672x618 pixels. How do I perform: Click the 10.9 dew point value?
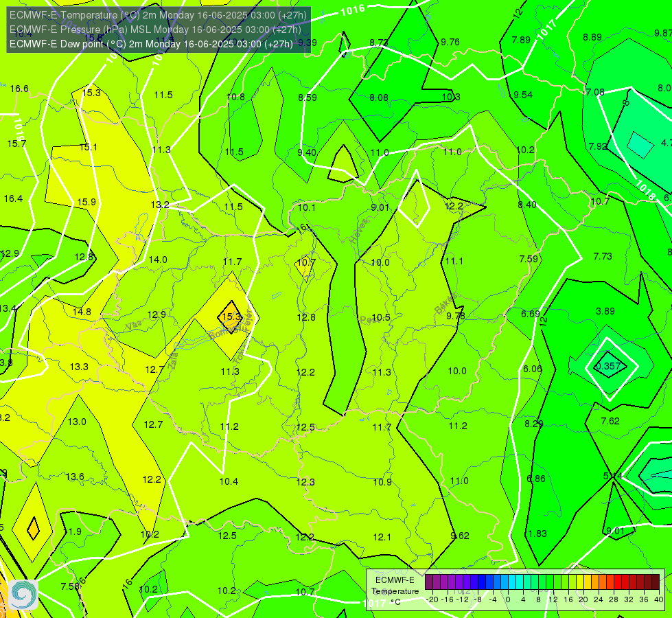(382, 482)
